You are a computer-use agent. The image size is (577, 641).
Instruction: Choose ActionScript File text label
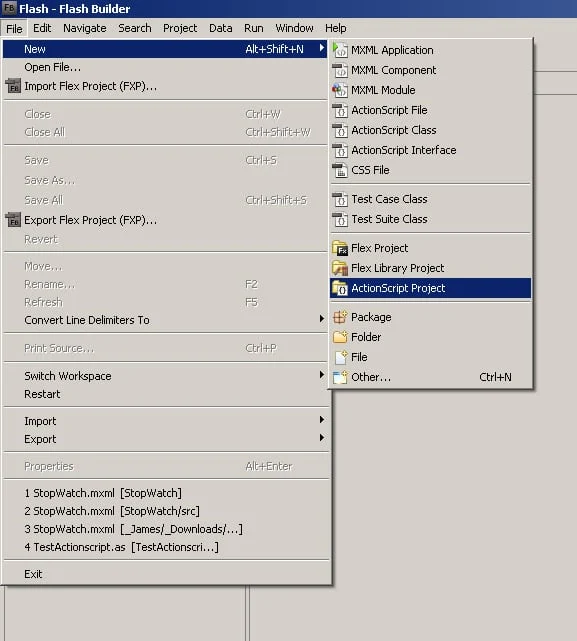389,110
